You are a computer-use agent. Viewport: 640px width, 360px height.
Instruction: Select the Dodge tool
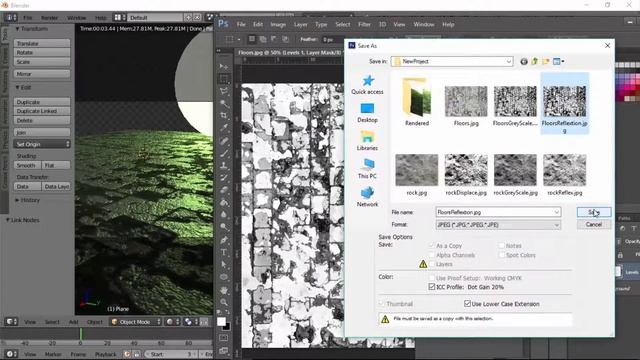[x=224, y=227]
